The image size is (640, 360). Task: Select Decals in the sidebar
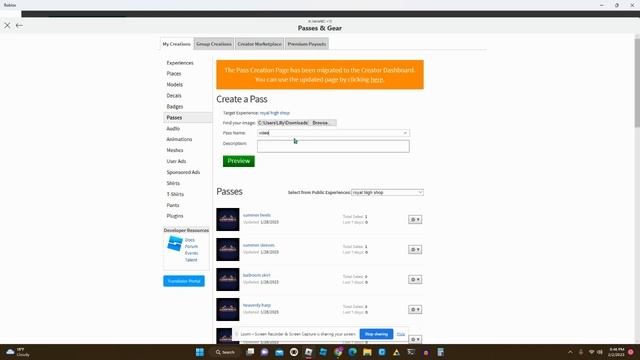point(174,96)
